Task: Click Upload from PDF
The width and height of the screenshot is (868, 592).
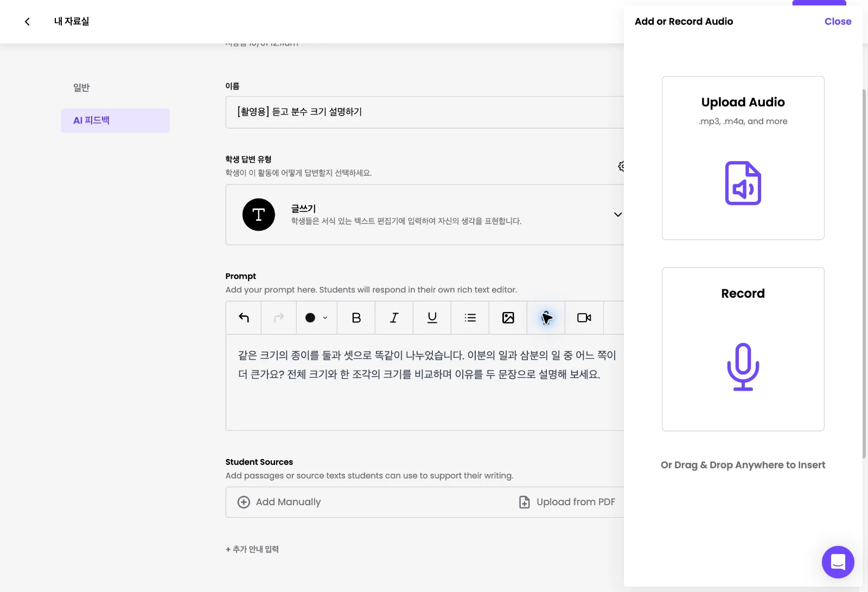Action: coord(567,502)
